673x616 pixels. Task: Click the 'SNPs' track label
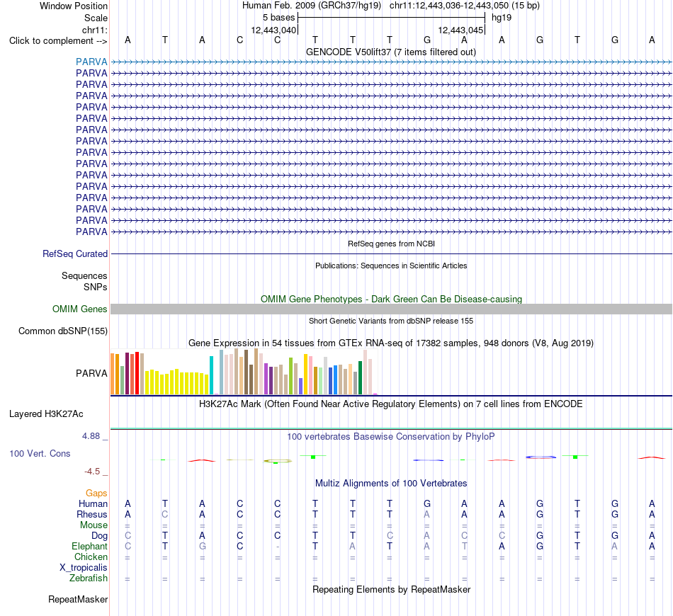pos(96,287)
